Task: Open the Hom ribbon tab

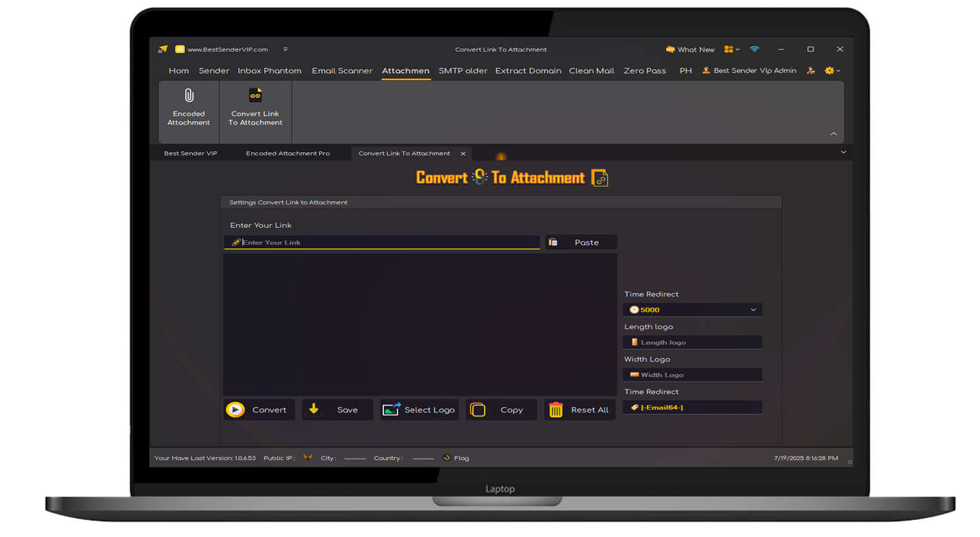Action: [x=179, y=71]
